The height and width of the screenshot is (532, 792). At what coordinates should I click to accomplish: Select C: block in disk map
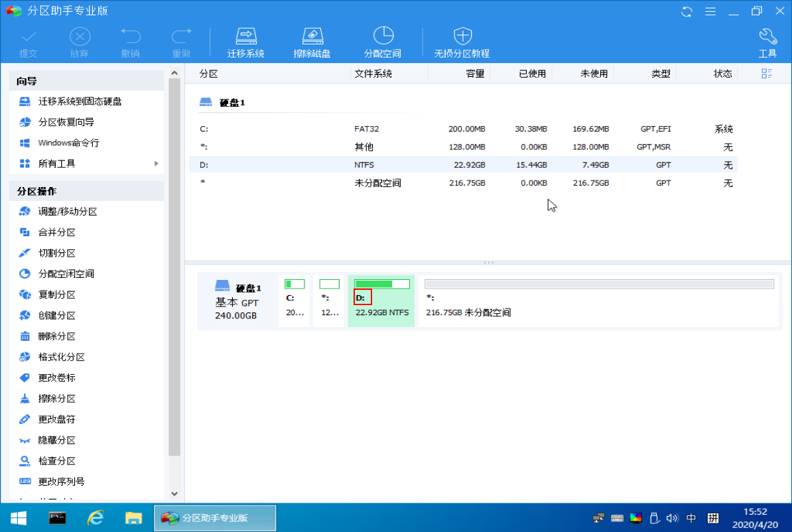click(294, 300)
